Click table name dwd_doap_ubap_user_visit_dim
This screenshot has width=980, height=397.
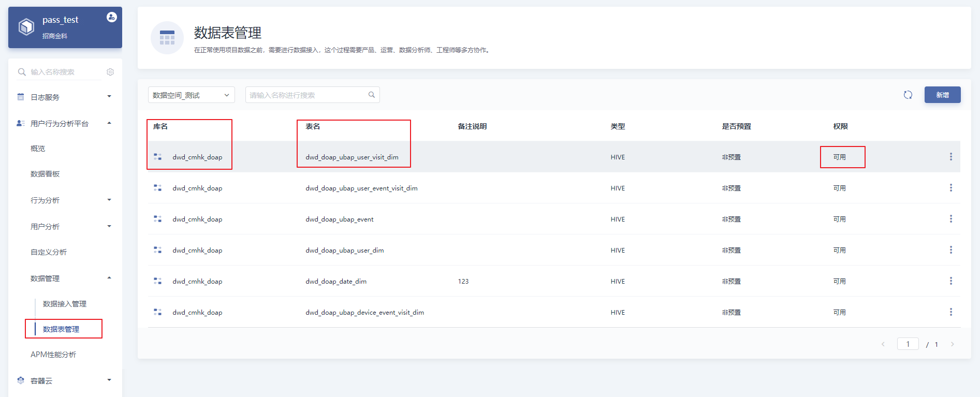click(352, 157)
